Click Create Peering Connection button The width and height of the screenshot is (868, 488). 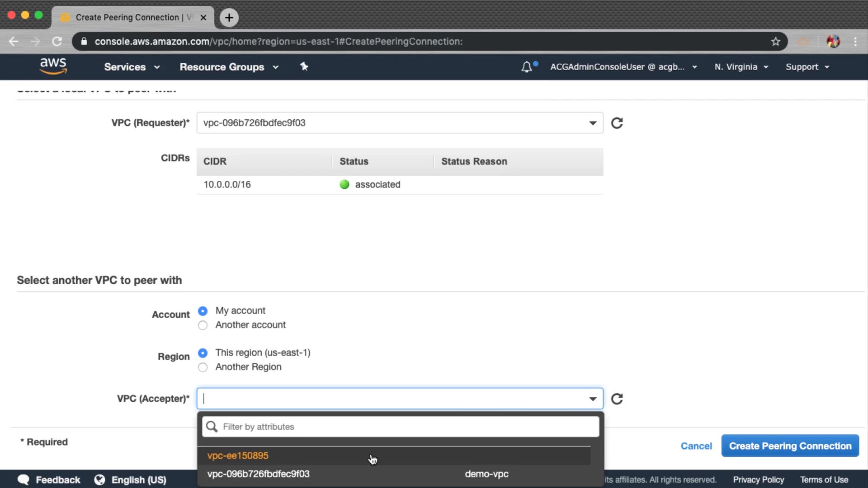pyautogui.click(x=790, y=446)
